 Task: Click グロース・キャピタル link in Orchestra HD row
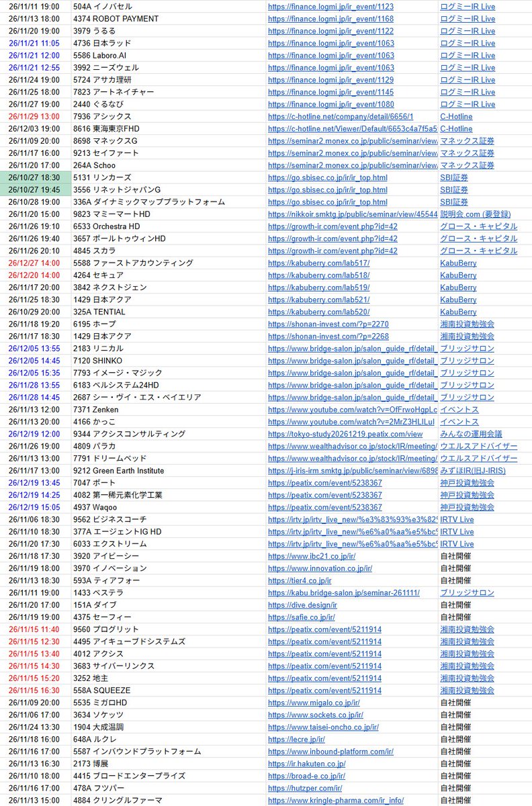479,226
